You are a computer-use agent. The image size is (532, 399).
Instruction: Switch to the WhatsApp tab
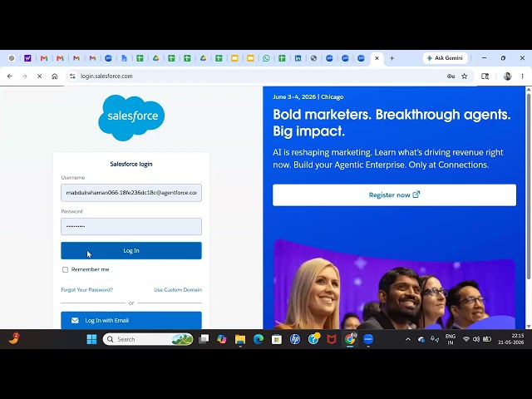tap(266, 58)
